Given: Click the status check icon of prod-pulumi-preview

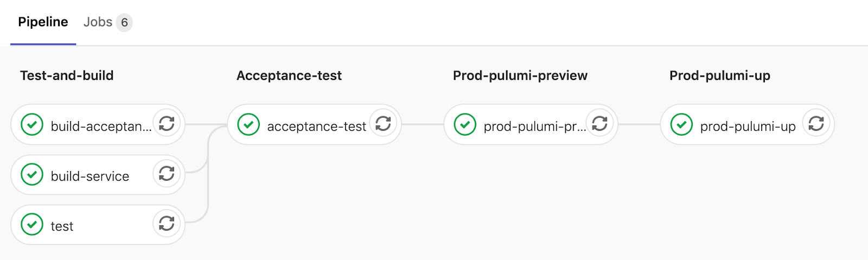Looking at the screenshot, I should pos(465,124).
